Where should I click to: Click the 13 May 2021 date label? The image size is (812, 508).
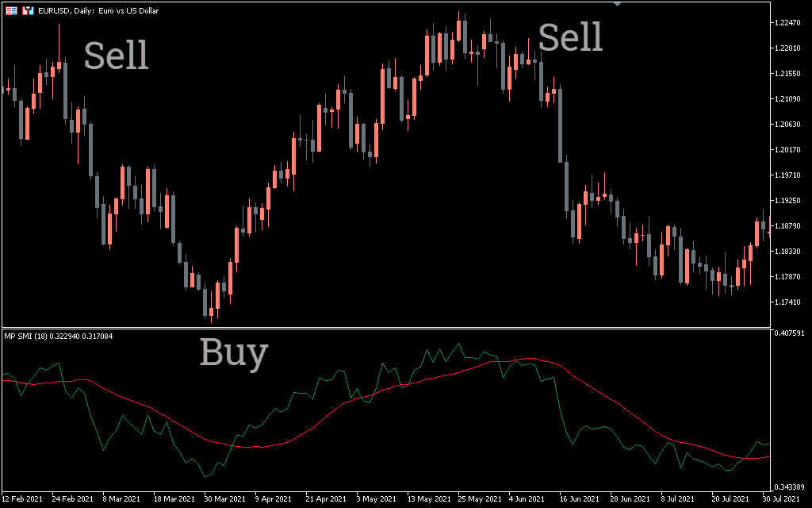pyautogui.click(x=427, y=499)
